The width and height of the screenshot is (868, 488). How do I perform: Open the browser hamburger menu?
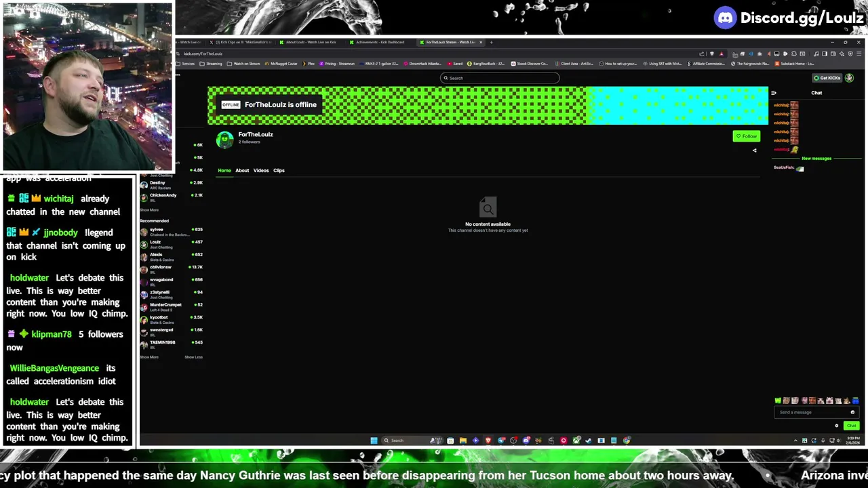859,54
